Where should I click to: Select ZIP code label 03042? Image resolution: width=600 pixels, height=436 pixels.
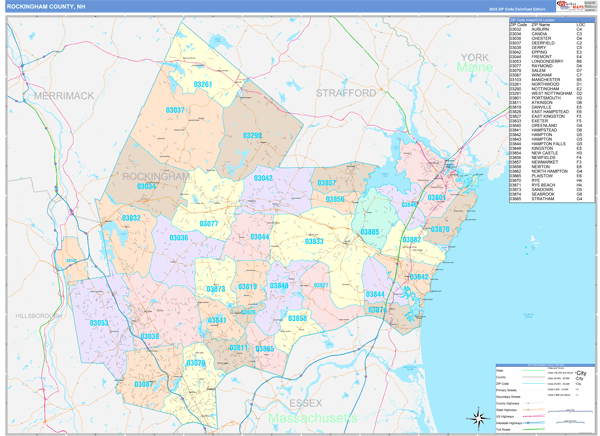(x=263, y=178)
